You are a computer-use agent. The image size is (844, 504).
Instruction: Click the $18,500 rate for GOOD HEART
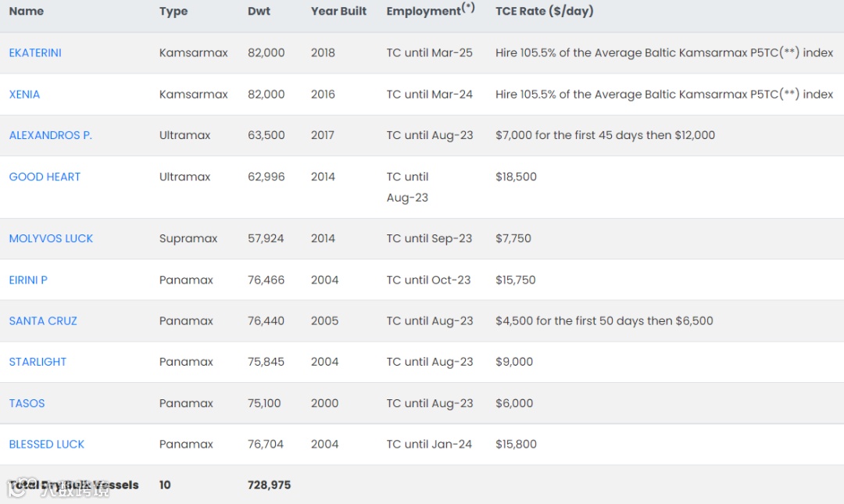[516, 177]
